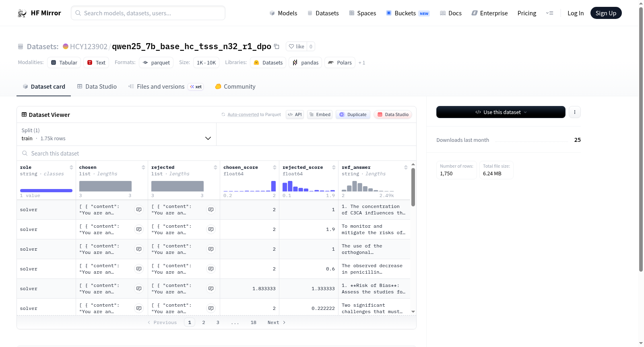
Task: Select the pandas library tag
Action: (x=305, y=62)
